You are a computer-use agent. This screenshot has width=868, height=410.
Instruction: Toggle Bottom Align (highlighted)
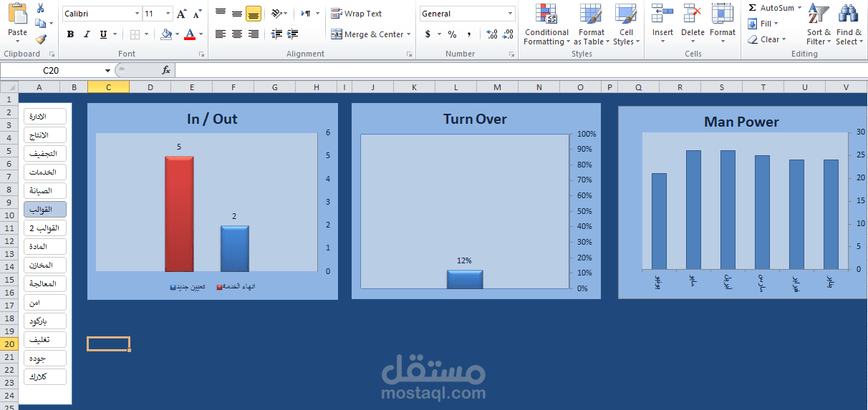tap(254, 14)
